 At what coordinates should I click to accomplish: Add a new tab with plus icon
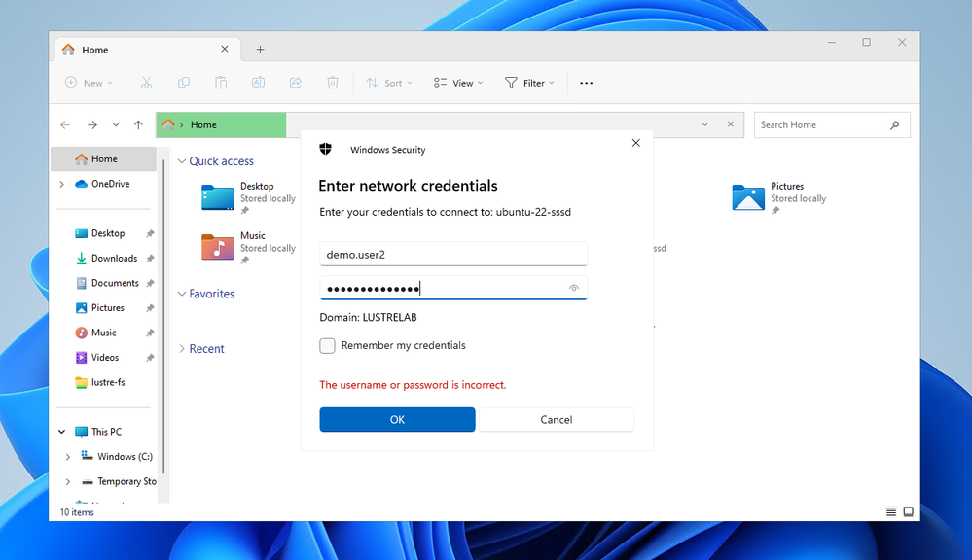point(261,50)
